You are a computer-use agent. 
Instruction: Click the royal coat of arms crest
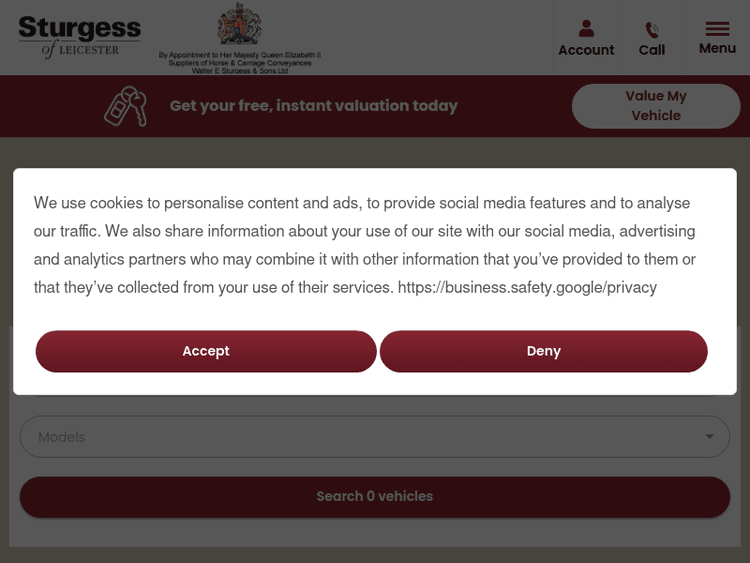(x=240, y=24)
